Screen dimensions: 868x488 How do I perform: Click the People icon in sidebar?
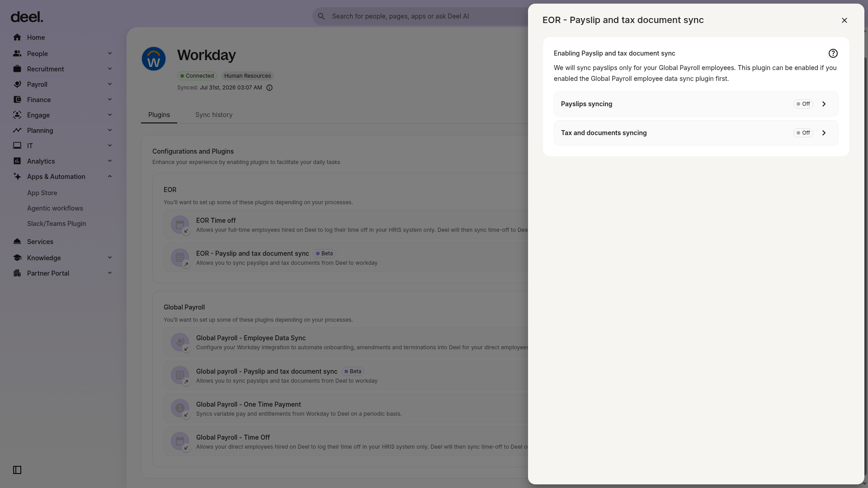(17, 54)
